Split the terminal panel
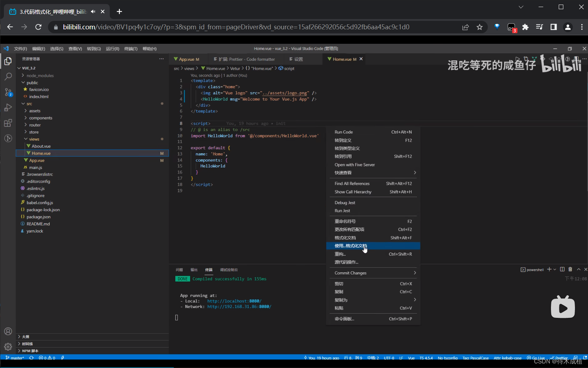The width and height of the screenshot is (588, 368). (x=562, y=269)
